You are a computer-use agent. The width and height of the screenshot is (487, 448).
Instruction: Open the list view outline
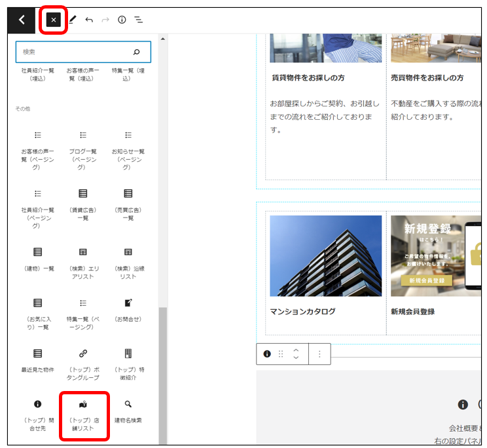point(139,20)
